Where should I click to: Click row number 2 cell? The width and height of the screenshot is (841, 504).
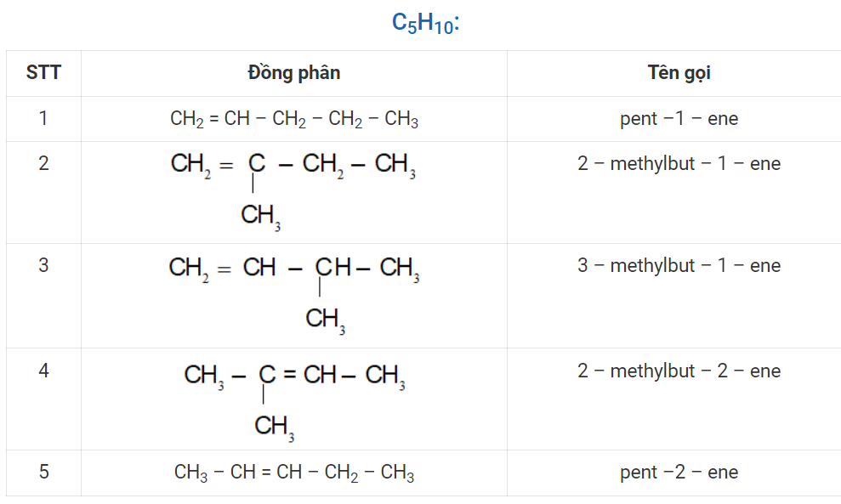43,192
